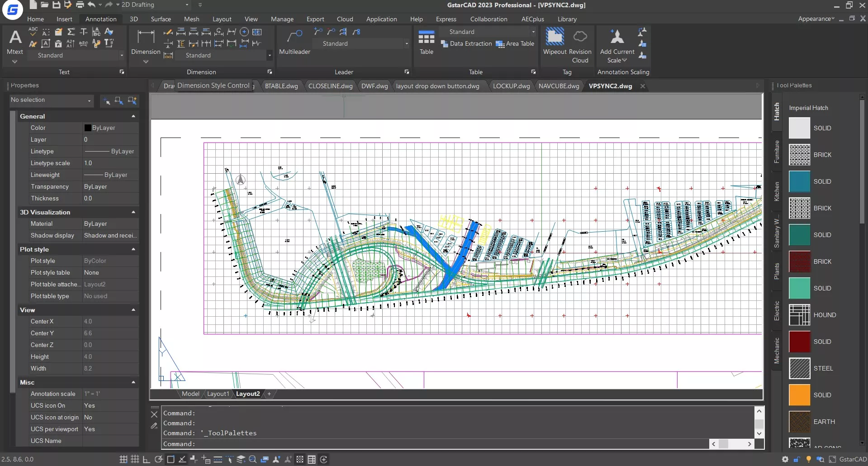Image resolution: width=868 pixels, height=466 pixels.
Task: Collapse the 3D Visualization section
Action: click(133, 212)
